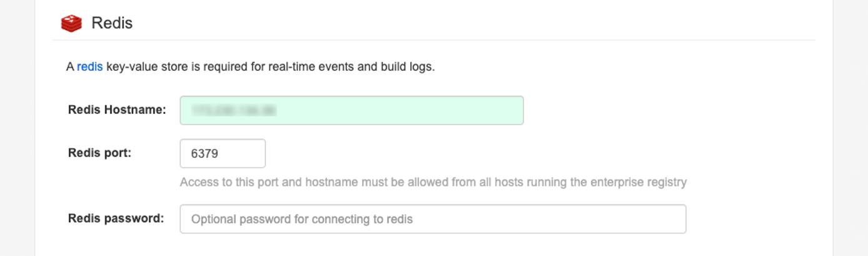Focus the Redis password input field
The height and width of the screenshot is (256, 868).
click(433, 219)
